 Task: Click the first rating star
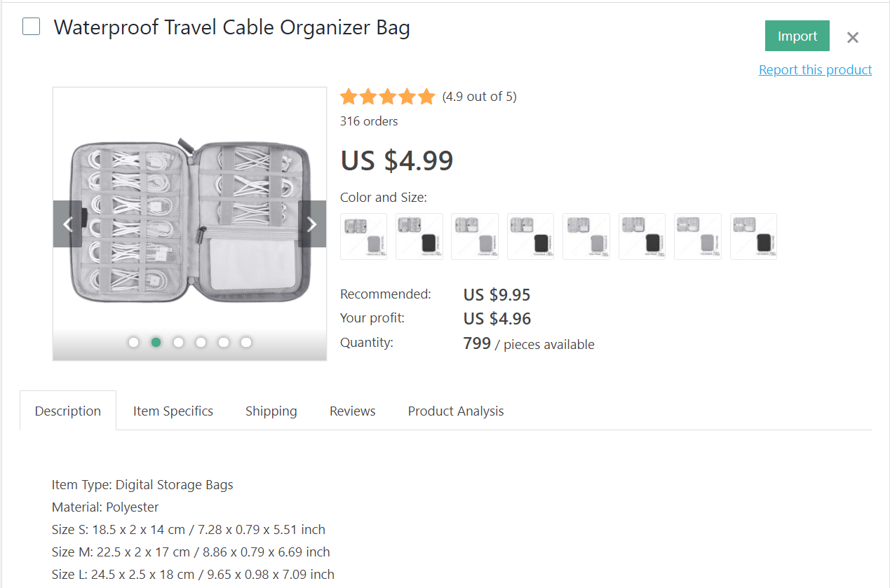[x=349, y=96]
